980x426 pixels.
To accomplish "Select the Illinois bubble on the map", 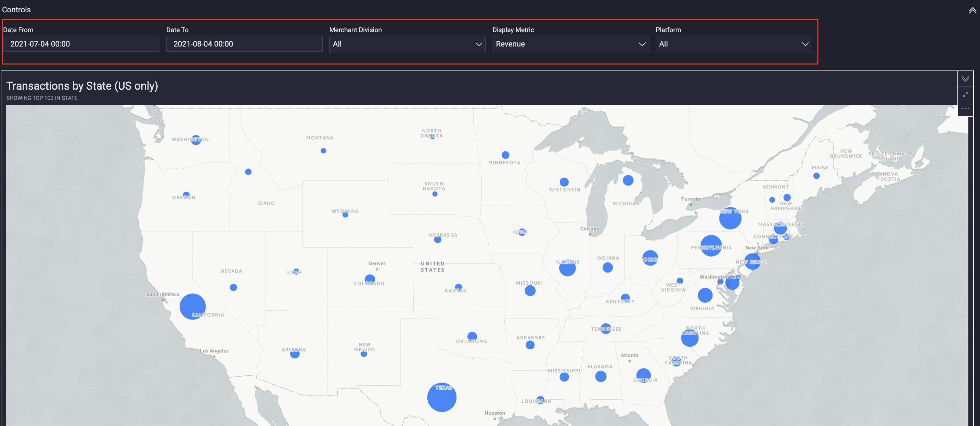I will [567, 268].
